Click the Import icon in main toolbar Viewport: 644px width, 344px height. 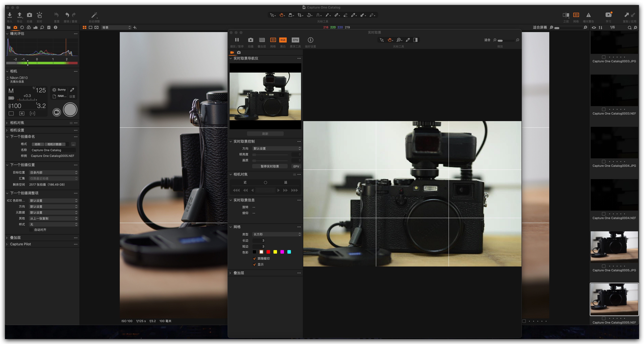(10, 15)
